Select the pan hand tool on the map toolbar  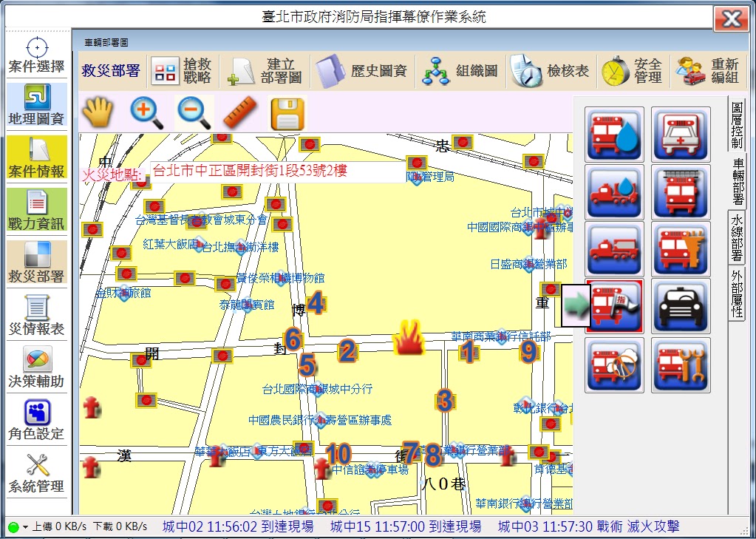pyautogui.click(x=97, y=112)
